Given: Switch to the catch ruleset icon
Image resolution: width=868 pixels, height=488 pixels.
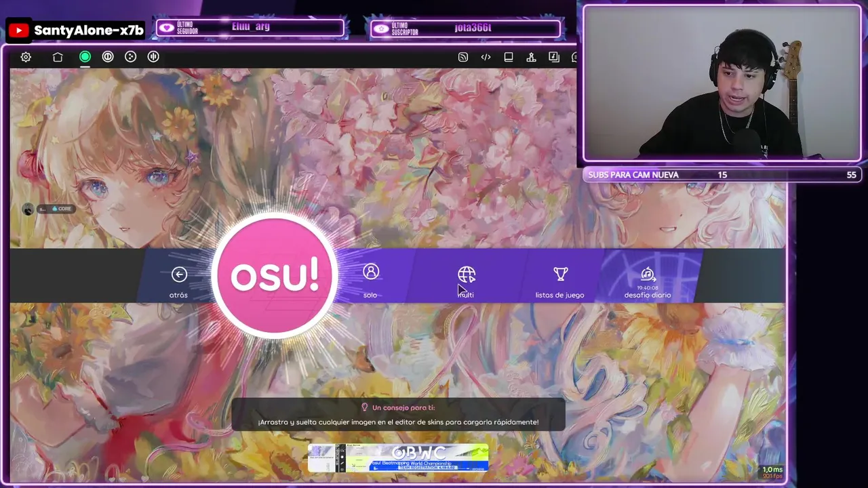Looking at the screenshot, I should (x=131, y=57).
